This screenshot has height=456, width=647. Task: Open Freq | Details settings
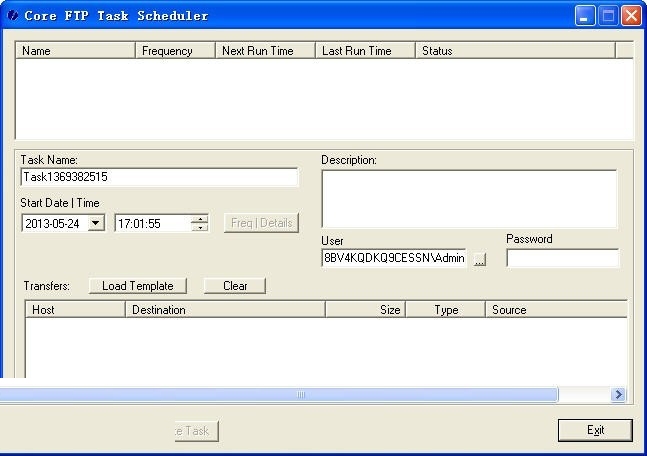tap(262, 223)
